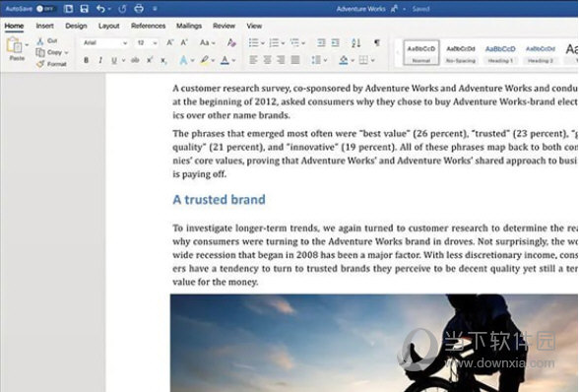Click the Bullets list icon
This screenshot has width=579, height=392.
click(253, 43)
